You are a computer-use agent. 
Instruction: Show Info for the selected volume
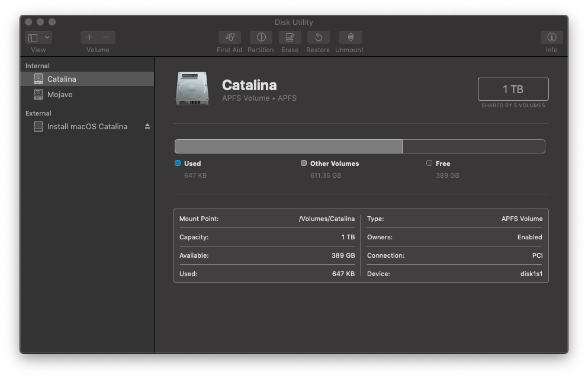tap(551, 37)
